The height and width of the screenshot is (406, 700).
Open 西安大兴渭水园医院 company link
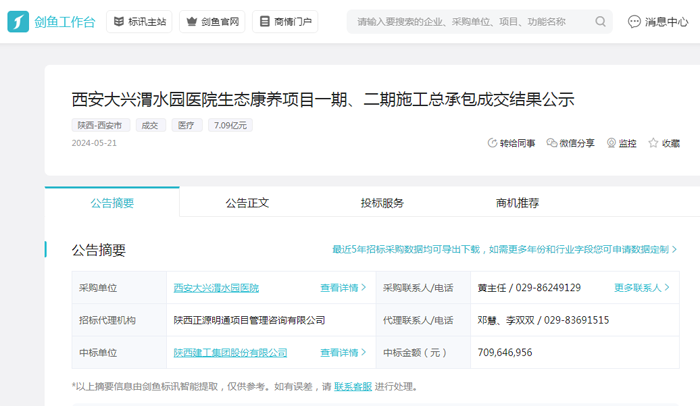click(216, 288)
